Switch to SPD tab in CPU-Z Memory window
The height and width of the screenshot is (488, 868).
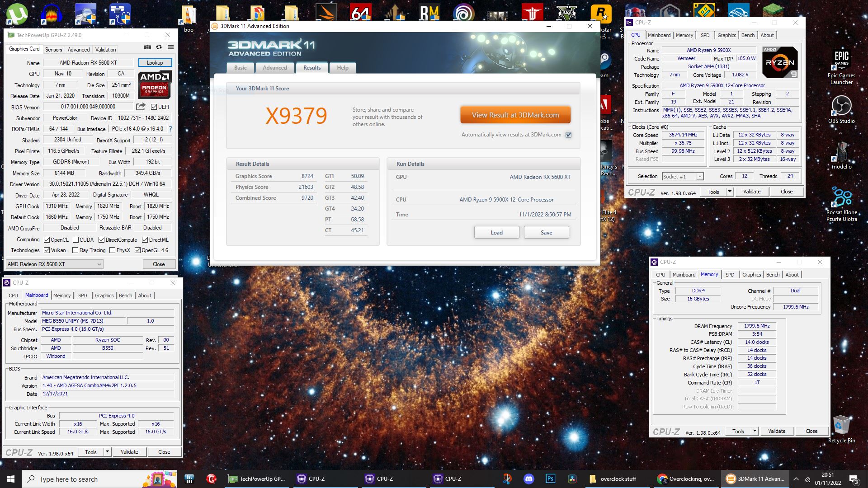click(x=730, y=275)
